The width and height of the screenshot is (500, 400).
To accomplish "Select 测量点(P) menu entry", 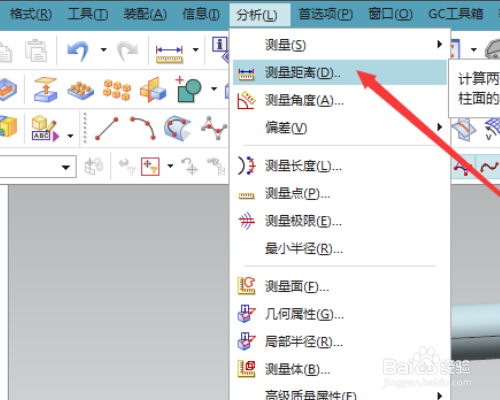I will click(x=340, y=193).
